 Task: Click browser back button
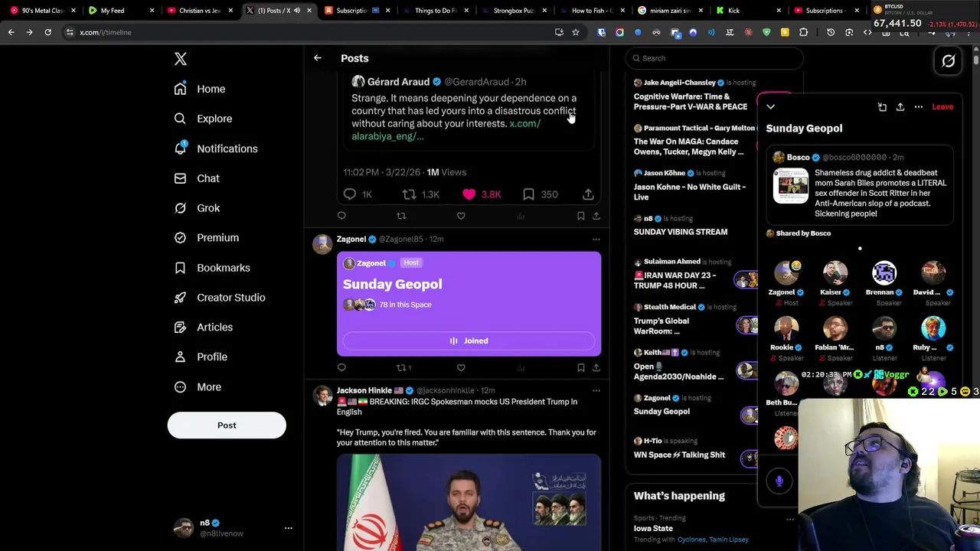tap(11, 32)
